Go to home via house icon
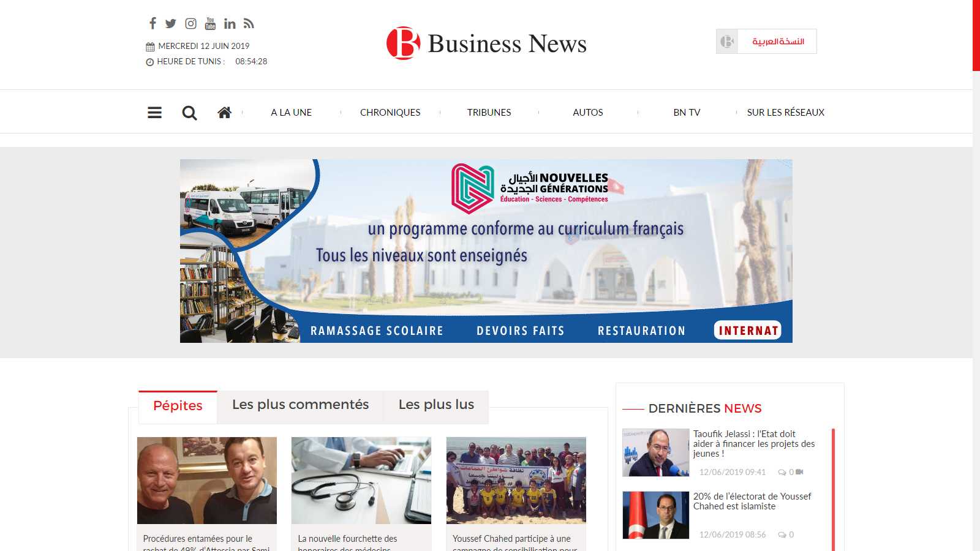Screen dimensions: 980x551 224,113
